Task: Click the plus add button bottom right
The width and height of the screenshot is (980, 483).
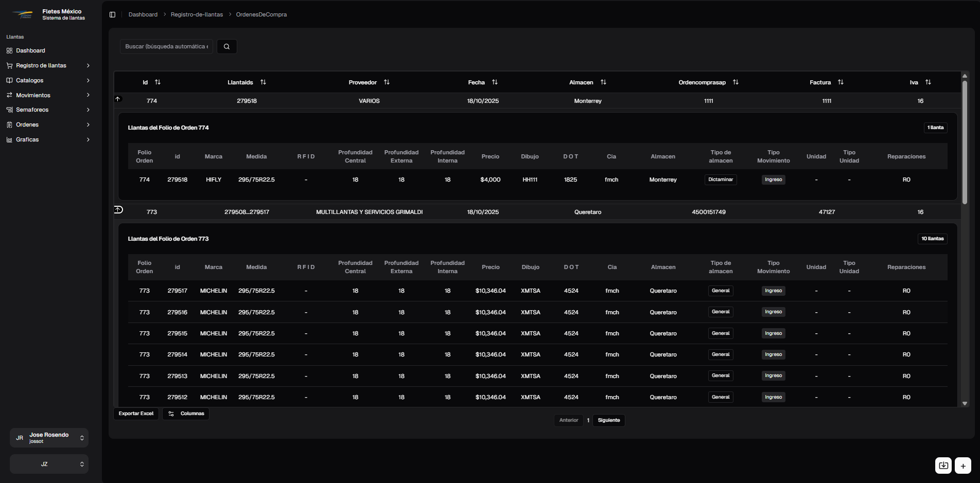Action: (962, 466)
